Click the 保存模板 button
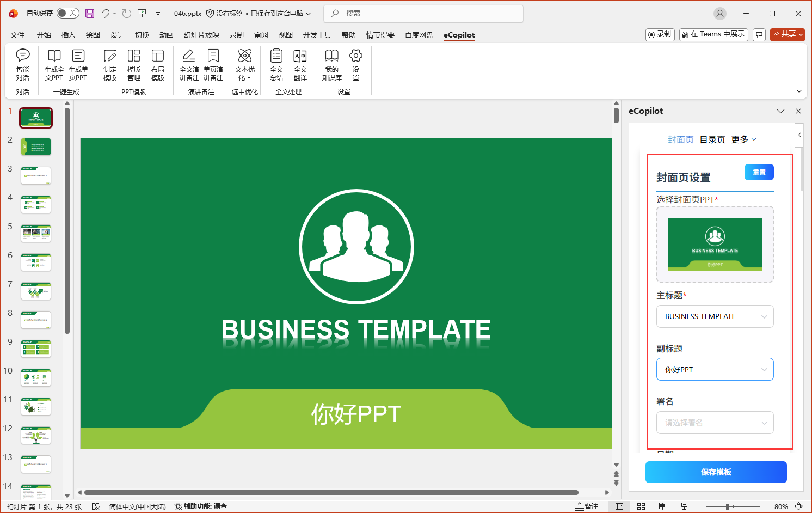Screen dimensions: 812x513 pyautogui.click(x=715, y=472)
